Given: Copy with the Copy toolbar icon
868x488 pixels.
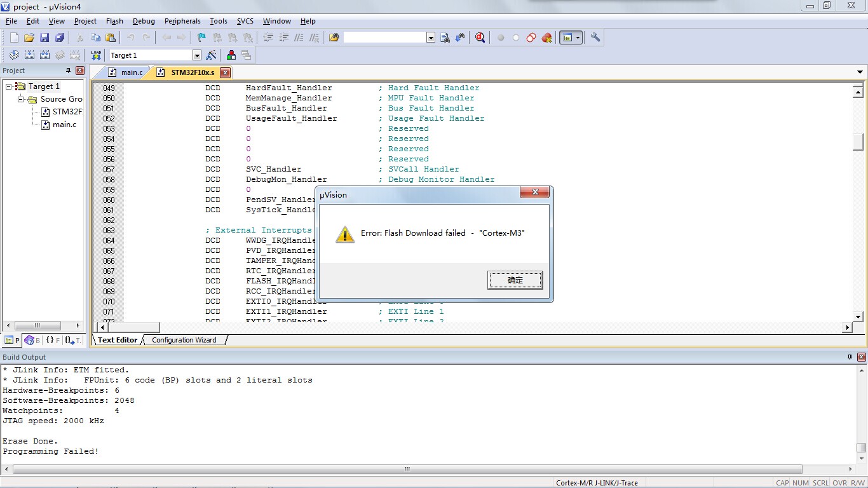Looking at the screenshot, I should 95,37.
